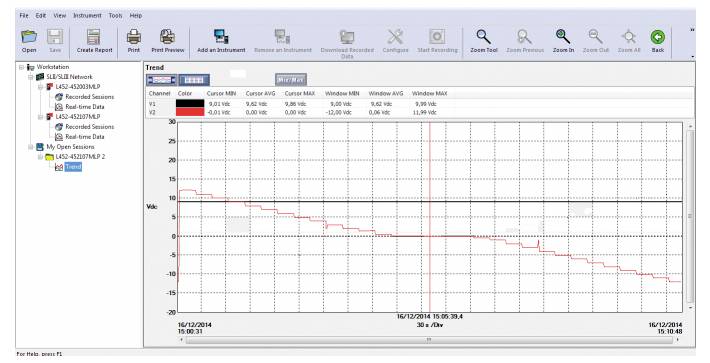Collapse the Workstation tree node
This screenshot has width=710, height=363.
[x=21, y=67]
